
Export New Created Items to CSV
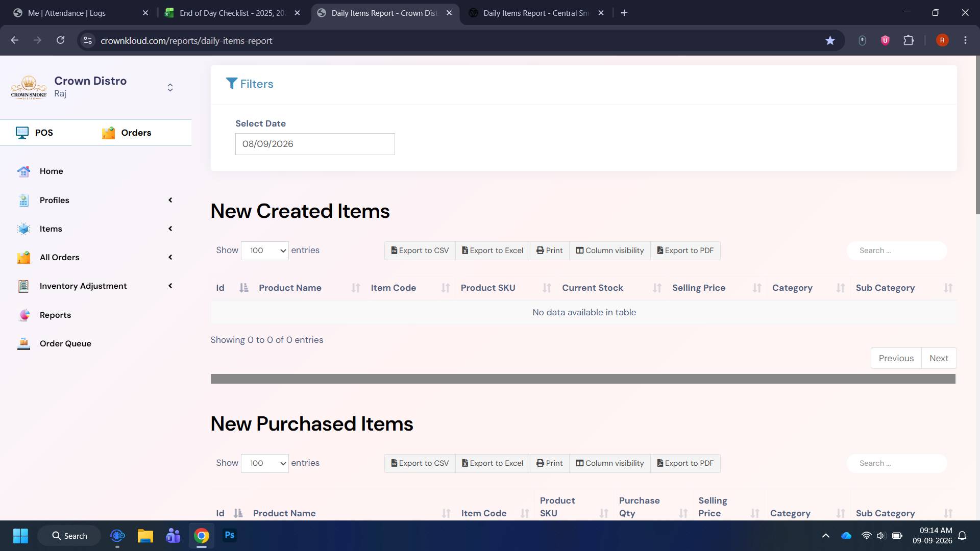420,251
